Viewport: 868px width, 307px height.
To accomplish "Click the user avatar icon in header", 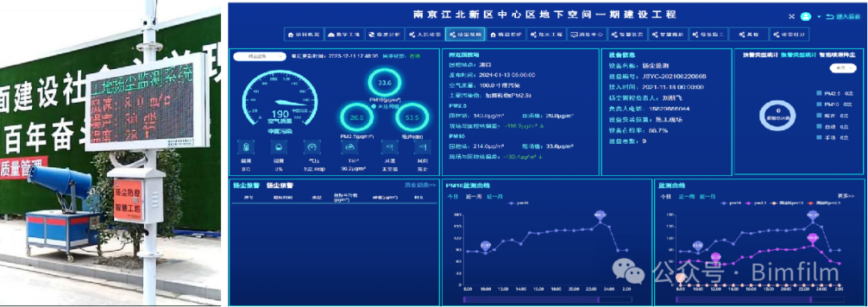I will click(807, 17).
